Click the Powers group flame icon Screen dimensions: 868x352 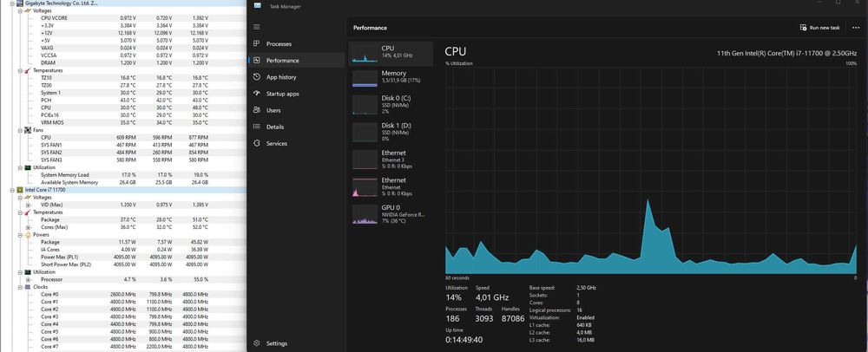pos(28,234)
